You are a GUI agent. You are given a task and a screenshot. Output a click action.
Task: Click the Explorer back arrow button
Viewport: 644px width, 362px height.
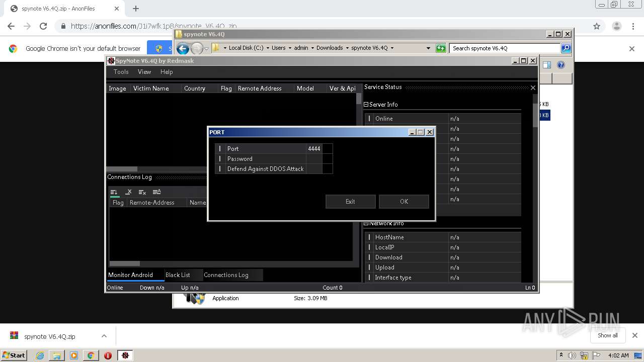[183, 48]
